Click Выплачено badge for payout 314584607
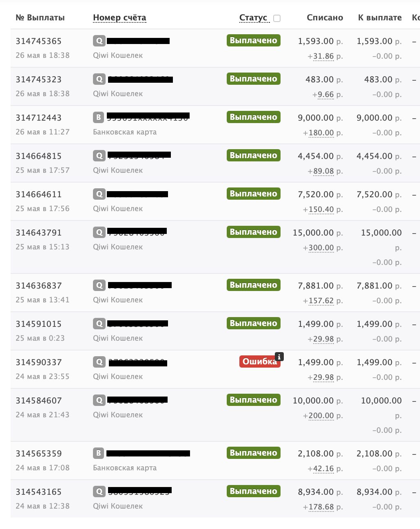 [x=254, y=400]
